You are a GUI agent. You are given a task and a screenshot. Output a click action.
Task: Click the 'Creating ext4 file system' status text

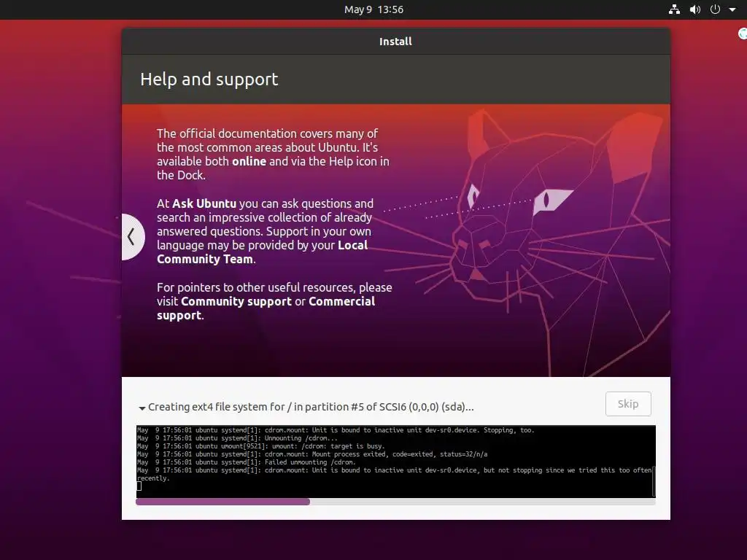tap(311, 407)
